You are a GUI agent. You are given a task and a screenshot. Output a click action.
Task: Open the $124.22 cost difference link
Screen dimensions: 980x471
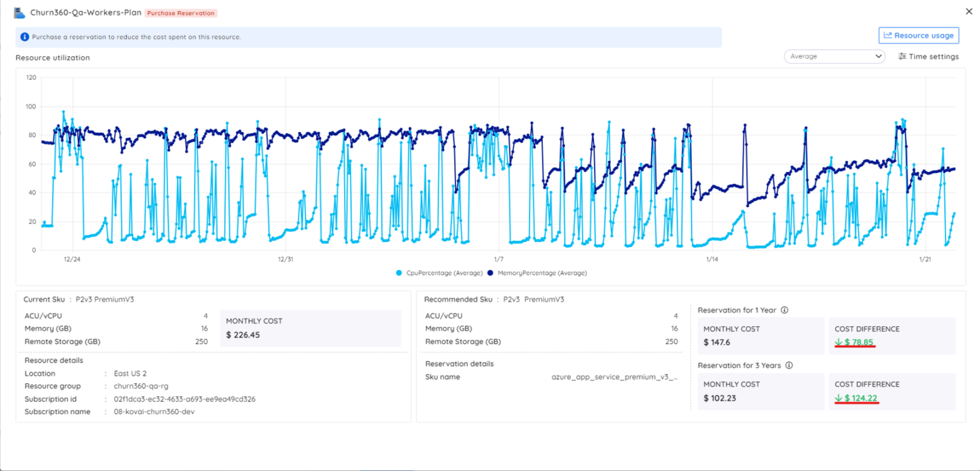click(860, 398)
